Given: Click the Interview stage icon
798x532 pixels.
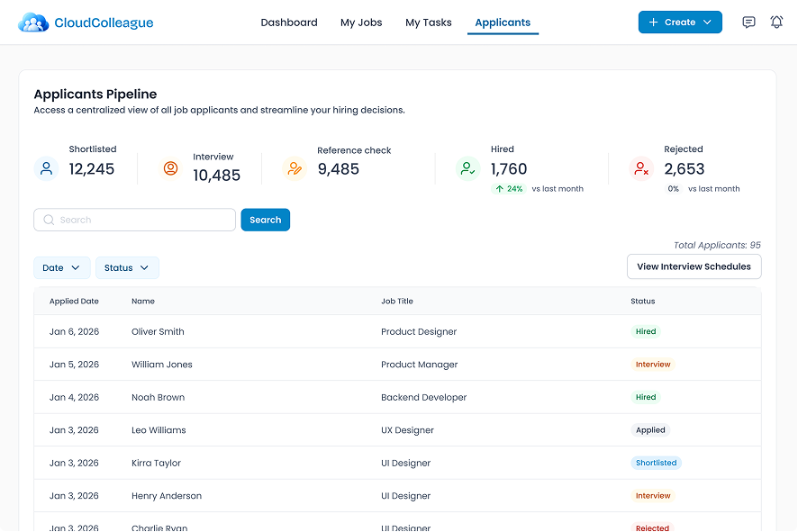Looking at the screenshot, I should (170, 168).
